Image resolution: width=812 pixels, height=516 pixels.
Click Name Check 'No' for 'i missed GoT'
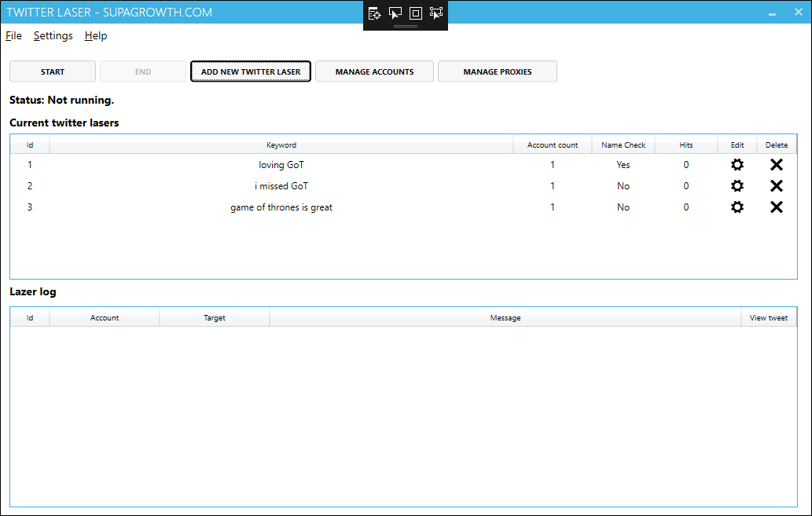[623, 186]
